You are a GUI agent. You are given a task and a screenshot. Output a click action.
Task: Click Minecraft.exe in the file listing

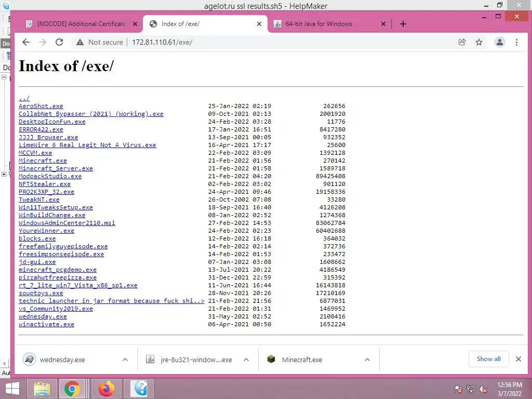click(x=43, y=161)
